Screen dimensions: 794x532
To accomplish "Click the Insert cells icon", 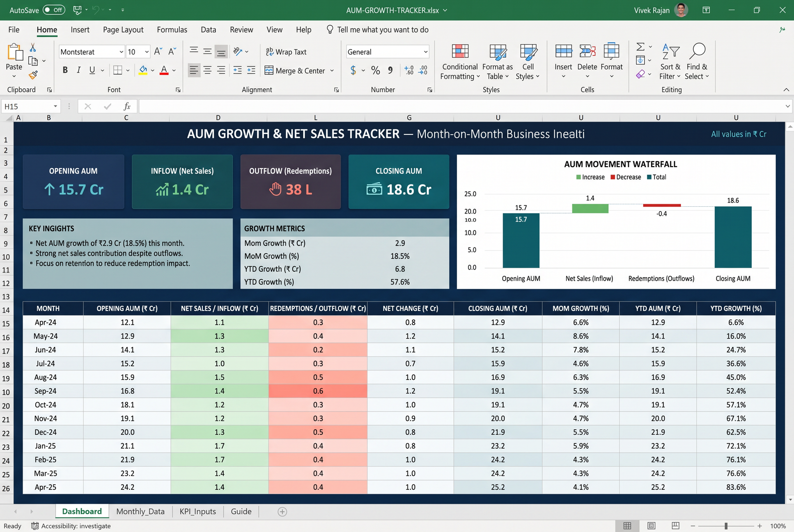I will [x=563, y=51].
